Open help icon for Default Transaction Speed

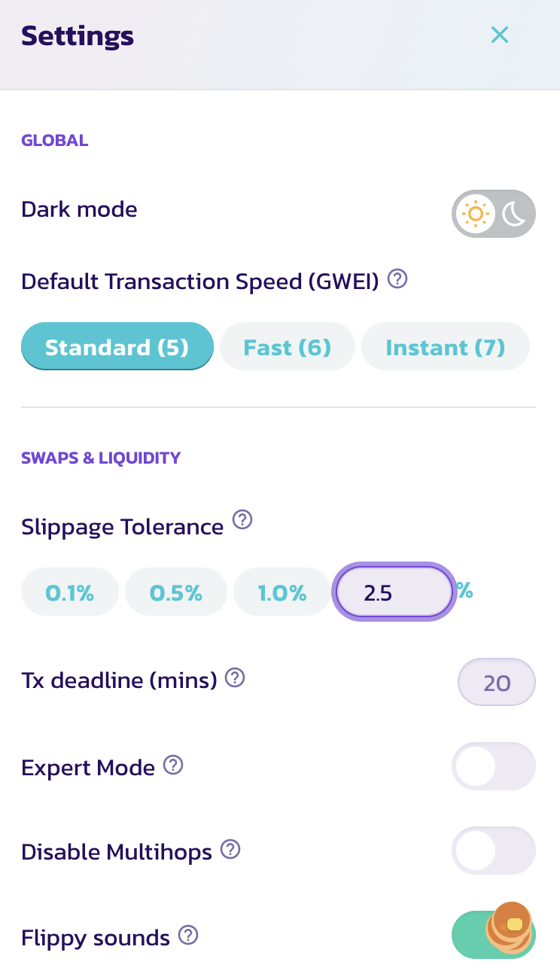(x=397, y=280)
